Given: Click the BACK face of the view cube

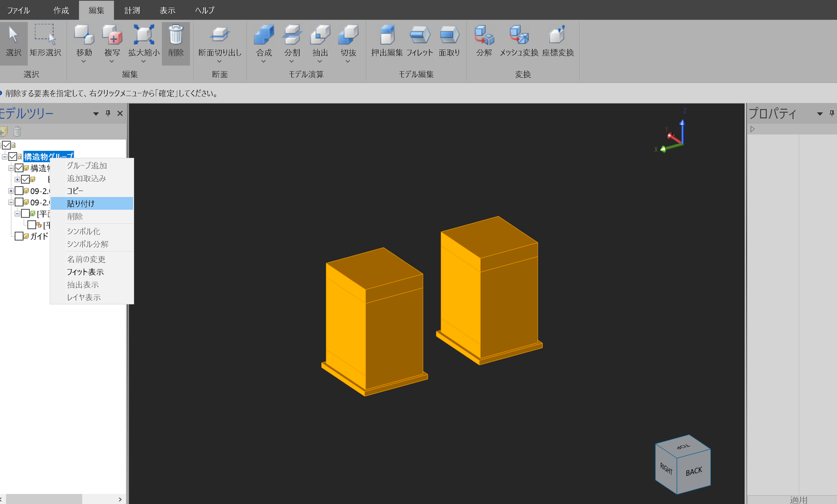Looking at the screenshot, I should pyautogui.click(x=694, y=472).
